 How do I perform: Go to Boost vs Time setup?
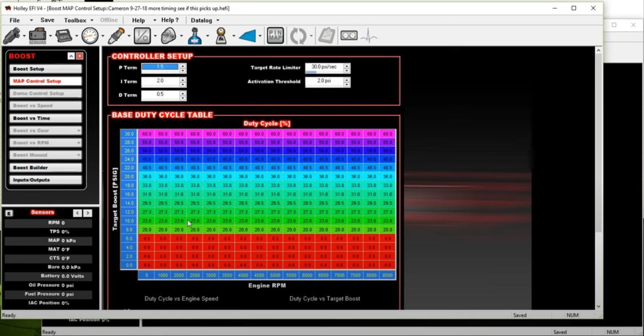point(45,118)
